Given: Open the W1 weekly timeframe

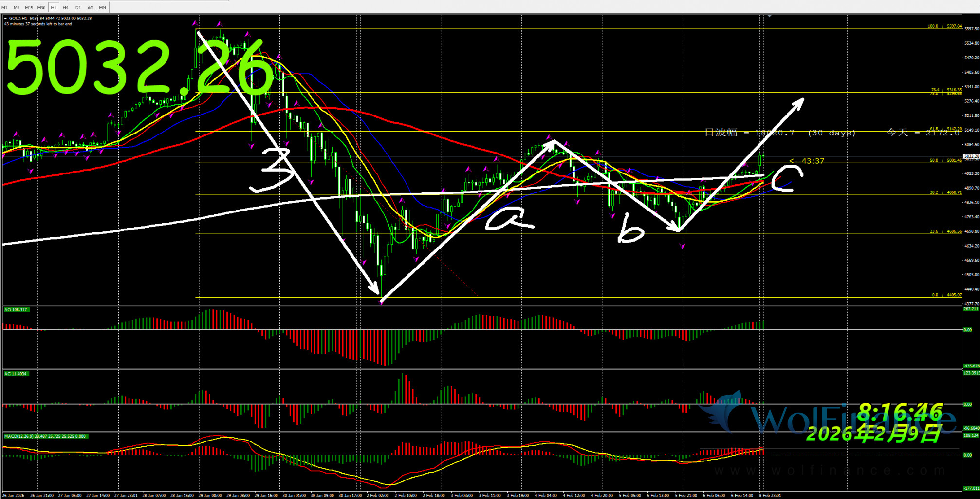Looking at the screenshot, I should coord(91,8).
